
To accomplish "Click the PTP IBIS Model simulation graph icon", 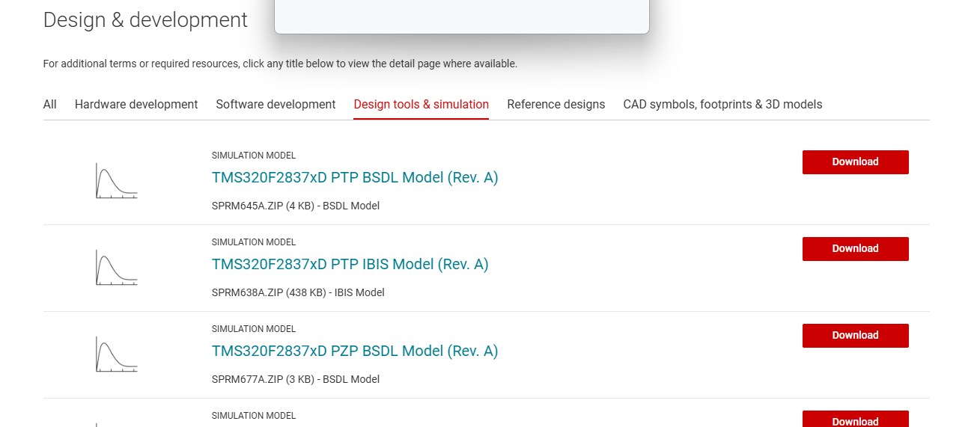I will pyautogui.click(x=116, y=268).
